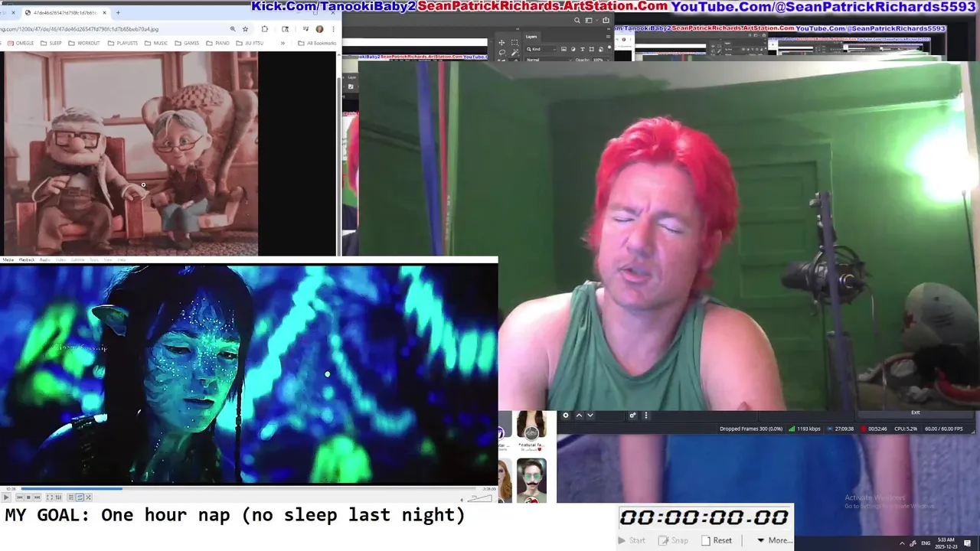Select the Move tool in Photoshop toolbar
This screenshot has height=551, width=980.
pos(501,42)
